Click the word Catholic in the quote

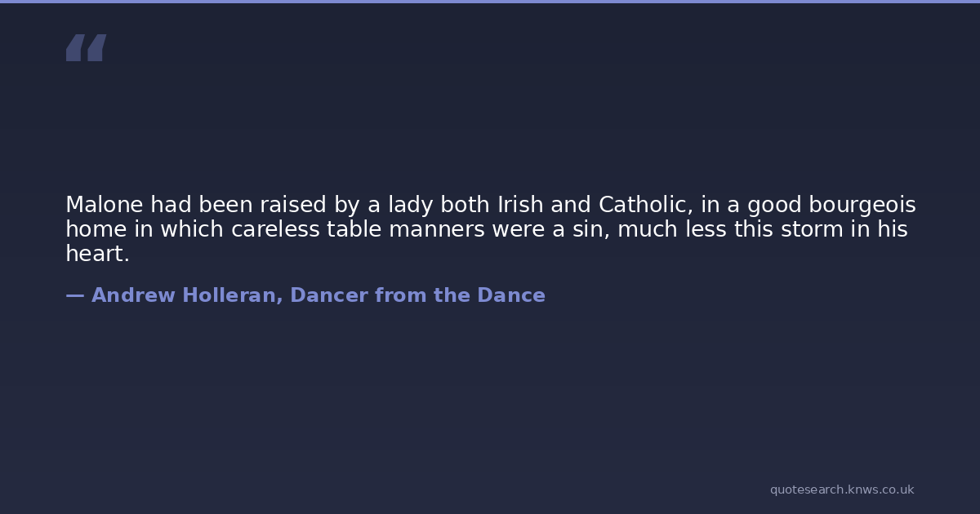tap(644, 205)
